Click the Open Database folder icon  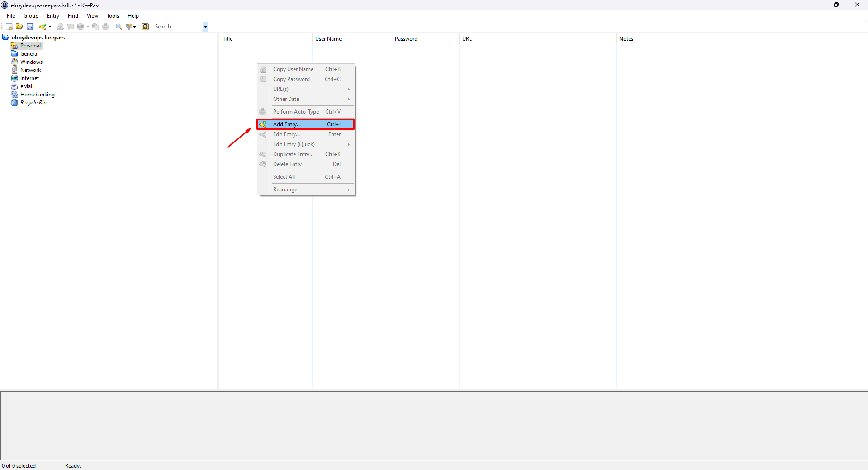[x=19, y=27]
